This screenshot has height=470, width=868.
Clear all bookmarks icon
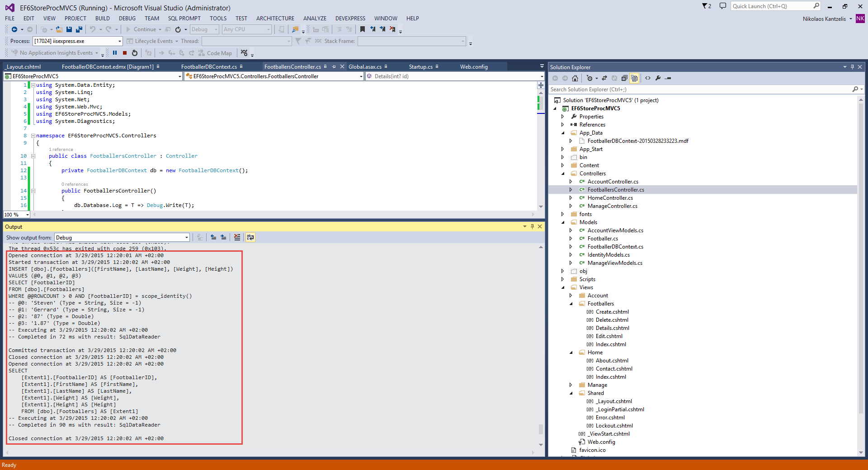pos(392,29)
